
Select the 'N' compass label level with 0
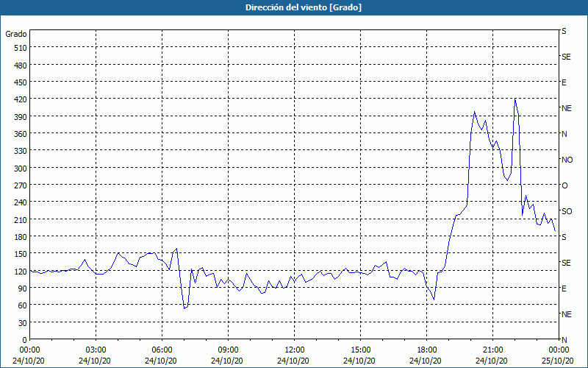click(564, 340)
